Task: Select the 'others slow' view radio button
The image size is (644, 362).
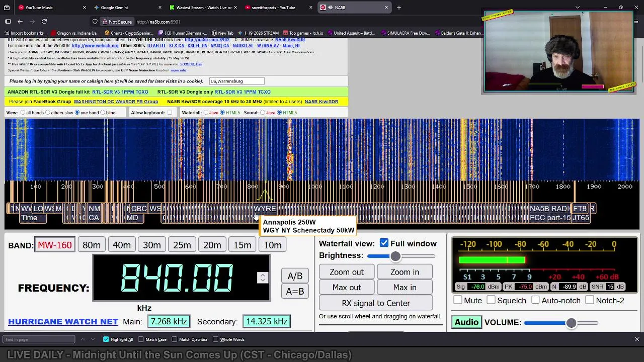Action: (48, 113)
